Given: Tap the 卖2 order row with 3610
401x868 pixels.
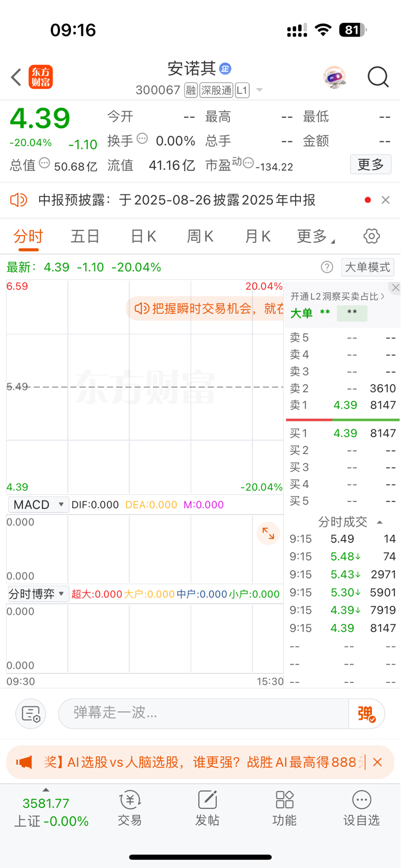Looking at the screenshot, I should coord(343,388).
